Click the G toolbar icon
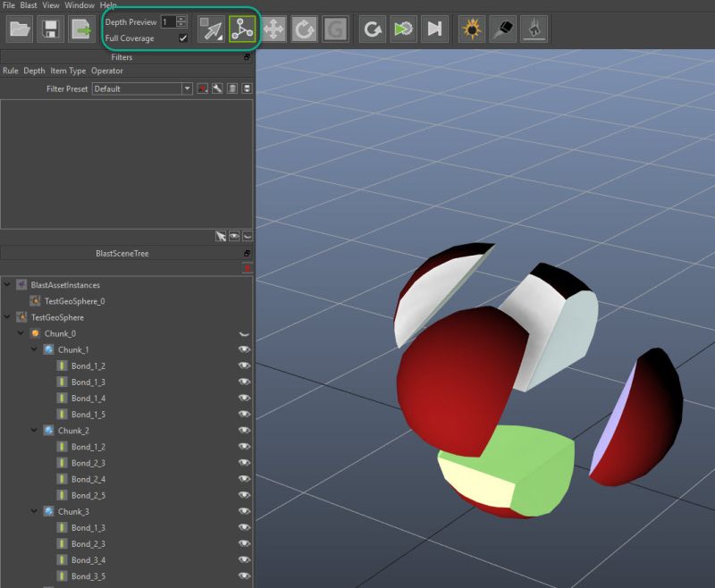 [335, 29]
